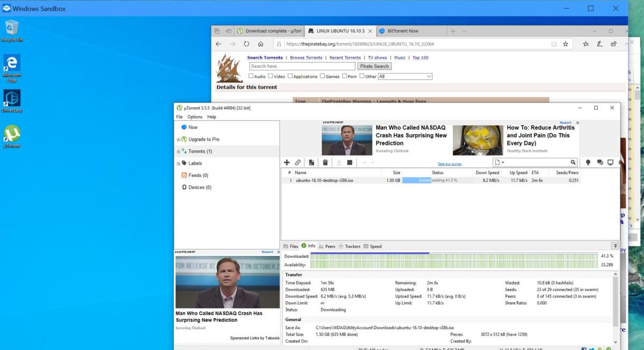Go back in Edge browser
The height and width of the screenshot is (350, 644).
pyautogui.click(x=218, y=44)
